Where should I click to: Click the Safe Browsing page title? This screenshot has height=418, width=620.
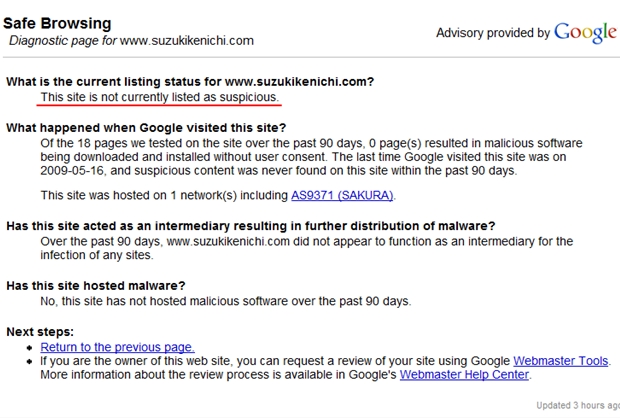(57, 23)
